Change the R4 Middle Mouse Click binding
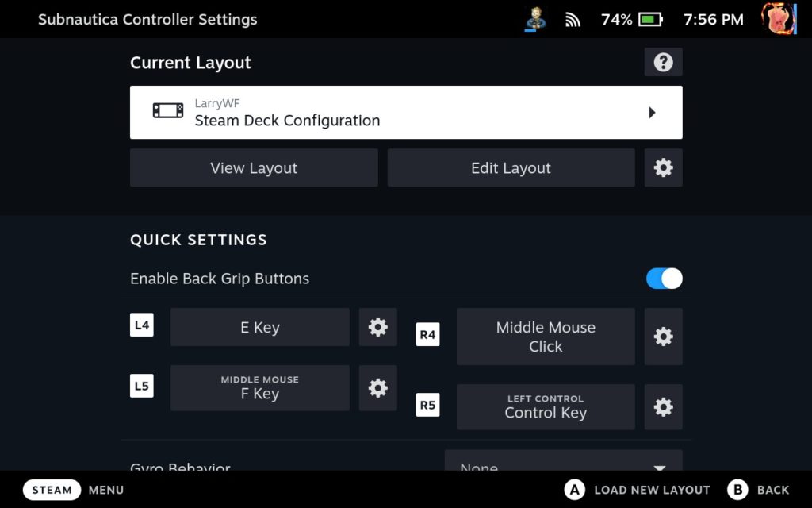Screen dimensions: 812x508 pos(546,337)
